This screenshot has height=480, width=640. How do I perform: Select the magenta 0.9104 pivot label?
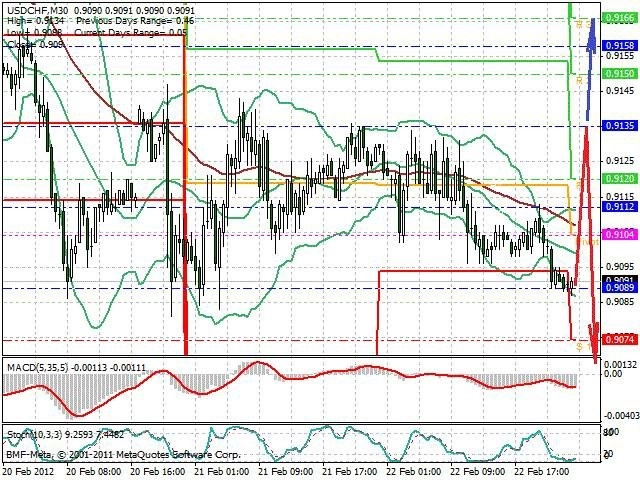tap(620, 234)
